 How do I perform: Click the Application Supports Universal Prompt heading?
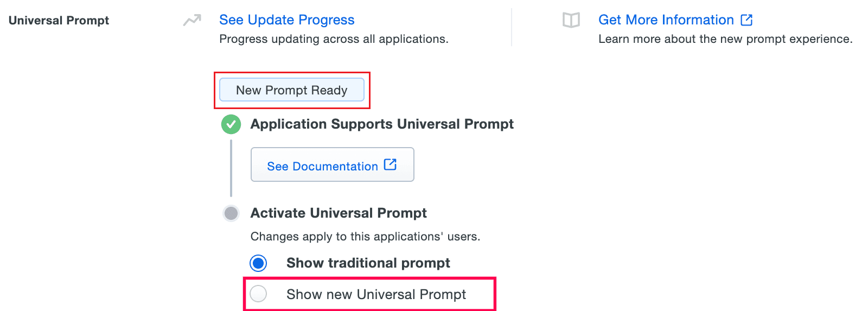tap(381, 124)
